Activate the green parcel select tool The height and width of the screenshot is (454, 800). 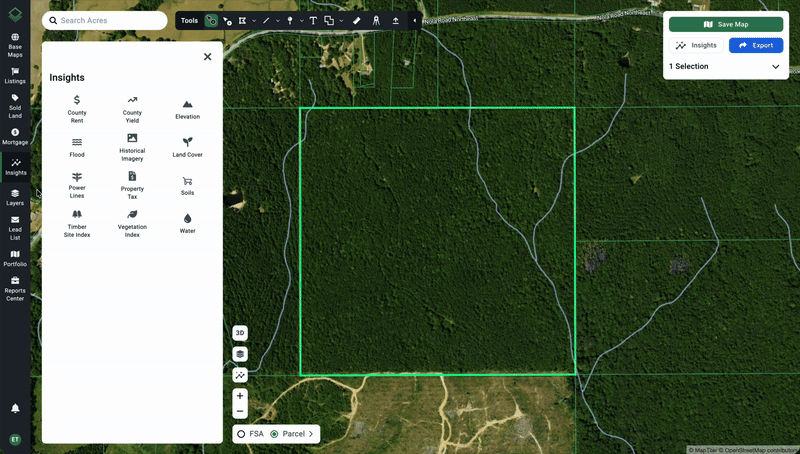(211, 20)
